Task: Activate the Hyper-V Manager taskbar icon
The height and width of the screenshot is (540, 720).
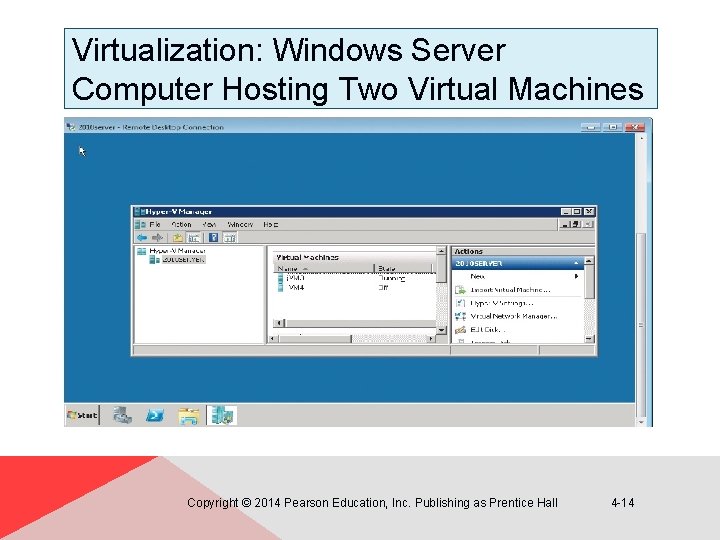Action: coord(222,415)
